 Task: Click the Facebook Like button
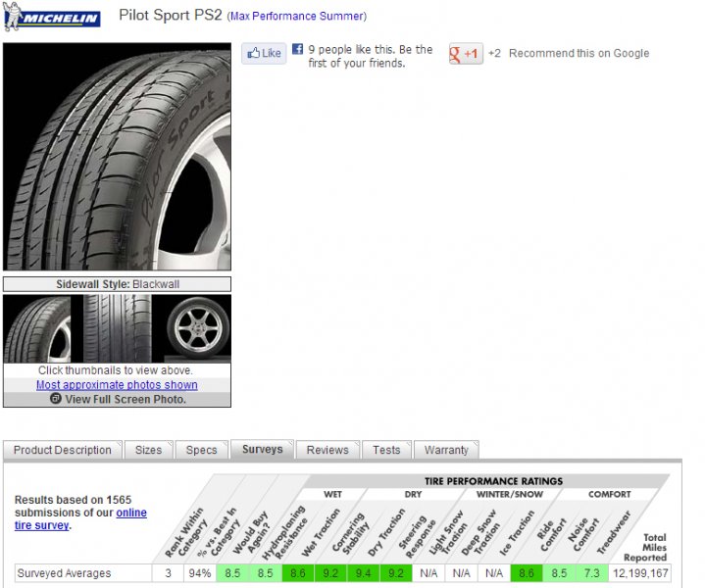click(264, 54)
